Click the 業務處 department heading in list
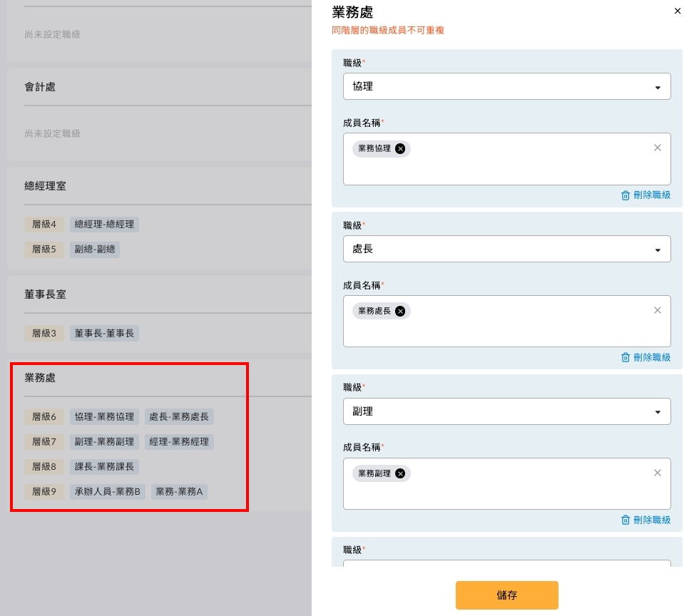 click(40, 377)
